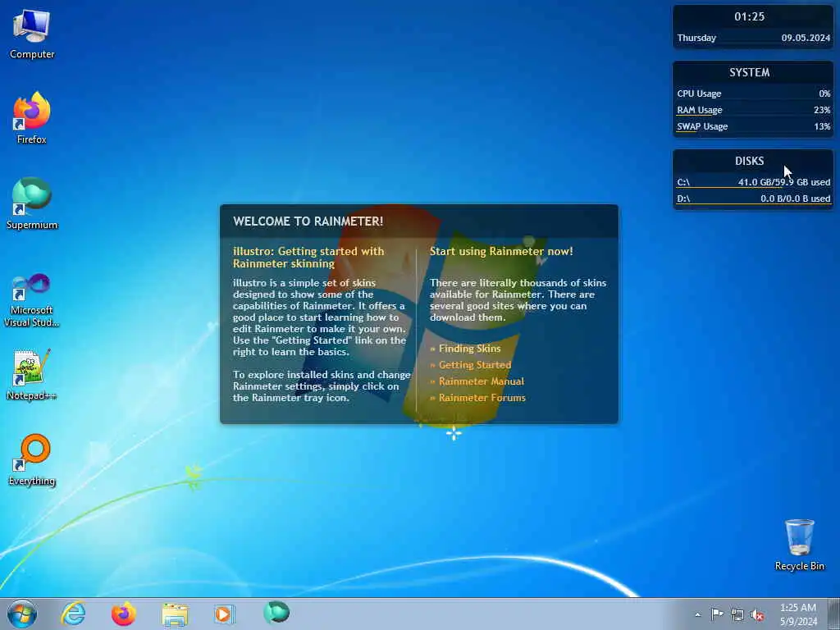Open Windows Explorer from the taskbar
The width and height of the screenshot is (840, 630).
(175, 614)
